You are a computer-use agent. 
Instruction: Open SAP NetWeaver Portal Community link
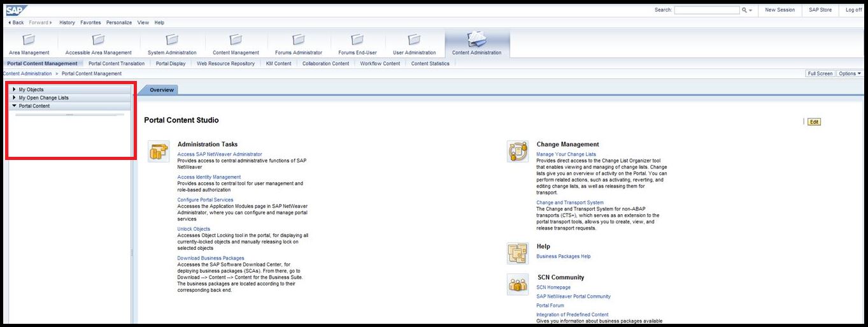573,296
